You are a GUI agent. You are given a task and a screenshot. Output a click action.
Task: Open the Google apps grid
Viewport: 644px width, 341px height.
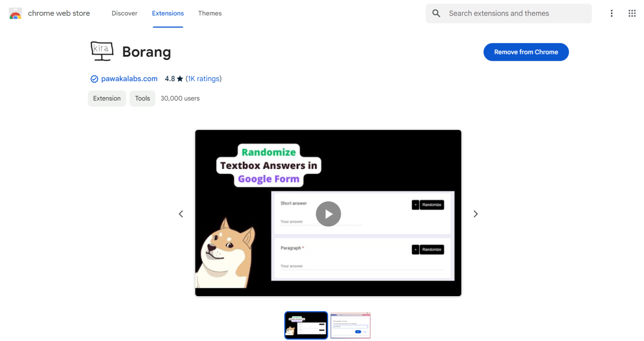pos(632,13)
